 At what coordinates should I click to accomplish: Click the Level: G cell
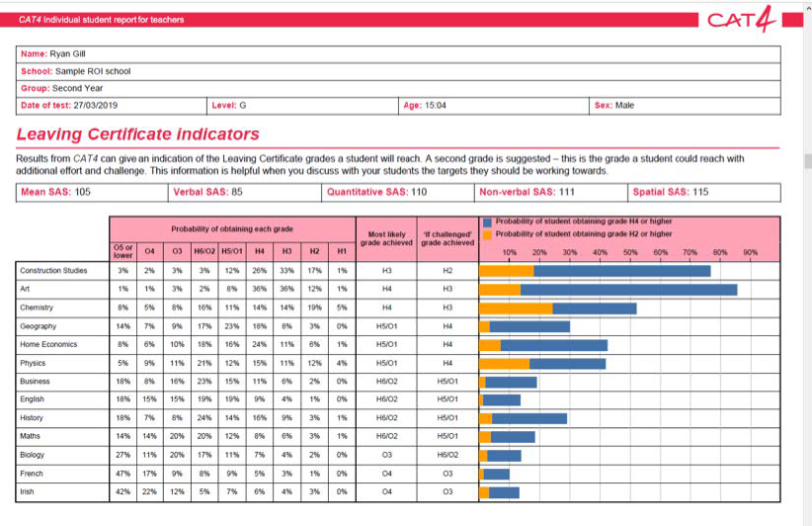click(x=302, y=106)
